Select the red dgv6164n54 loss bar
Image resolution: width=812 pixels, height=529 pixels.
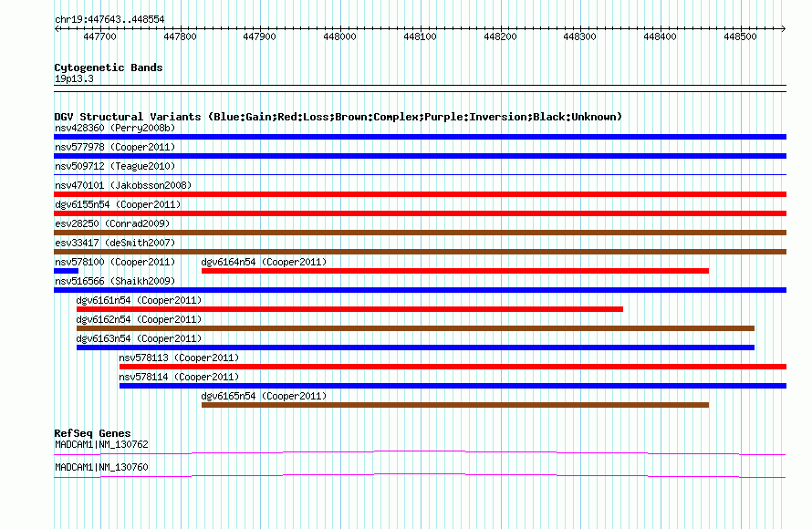[455, 271]
